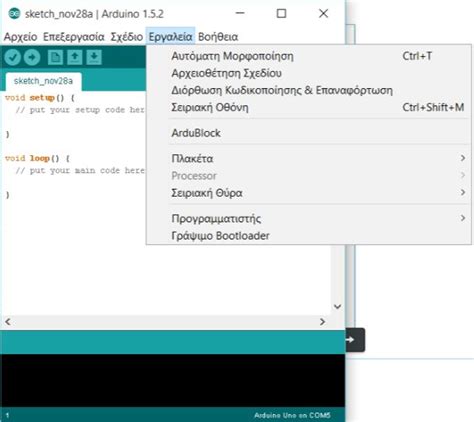Click the Verify checkmark toolbar icon
Viewport: 474px width, 422px height.
coord(13,57)
